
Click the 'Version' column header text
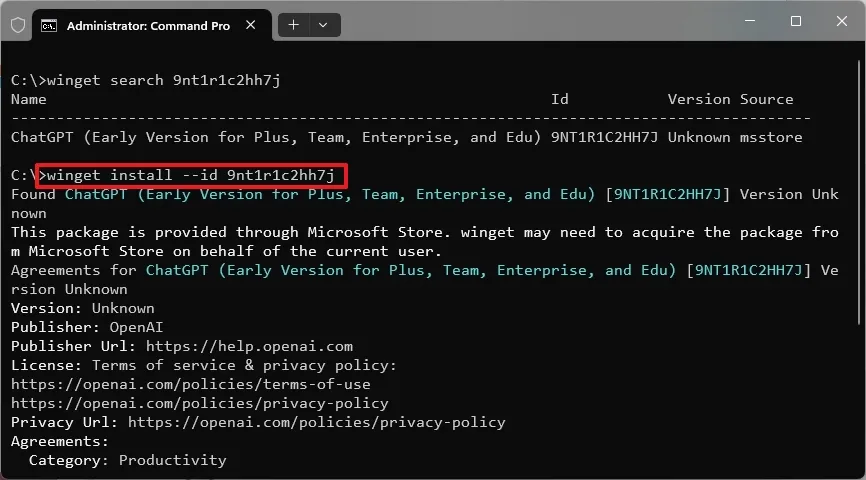tap(699, 99)
